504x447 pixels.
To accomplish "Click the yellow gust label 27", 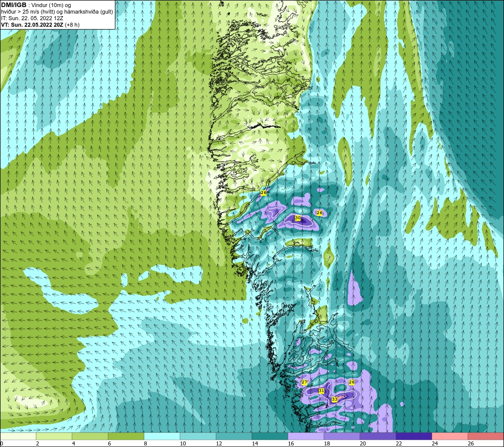I will (x=304, y=382).
